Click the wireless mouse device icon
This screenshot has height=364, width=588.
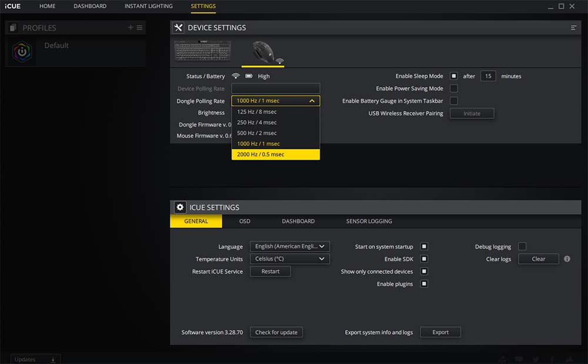(x=262, y=52)
